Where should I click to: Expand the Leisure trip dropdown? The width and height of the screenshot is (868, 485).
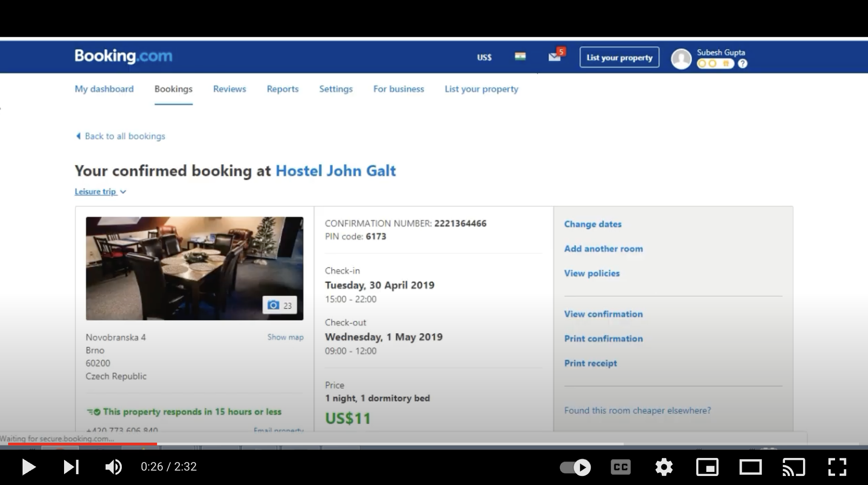point(100,192)
